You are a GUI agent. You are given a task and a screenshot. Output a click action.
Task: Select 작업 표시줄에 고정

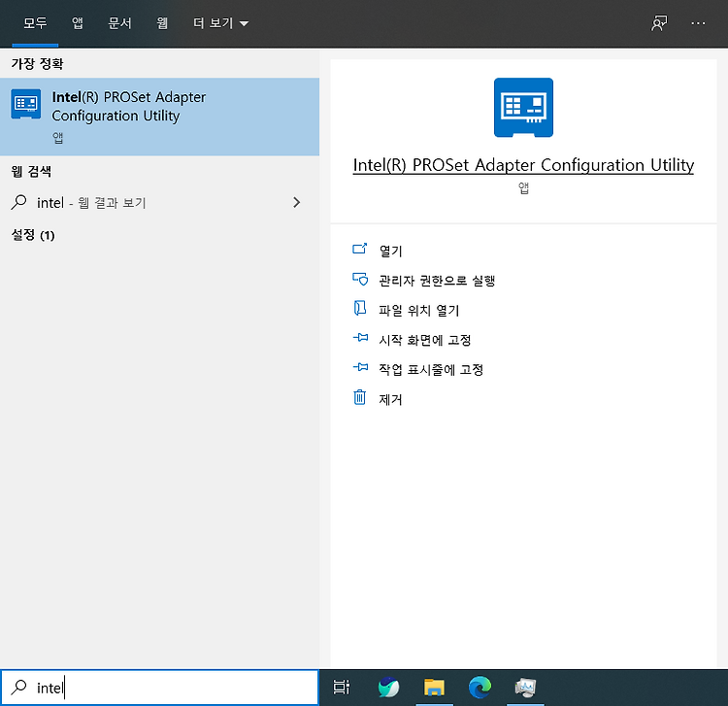pos(431,370)
